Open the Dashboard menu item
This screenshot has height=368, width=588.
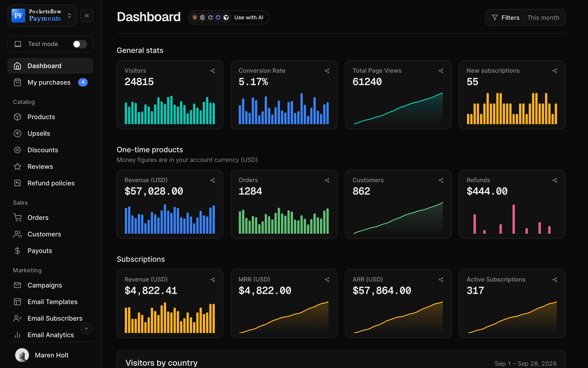tap(50, 66)
